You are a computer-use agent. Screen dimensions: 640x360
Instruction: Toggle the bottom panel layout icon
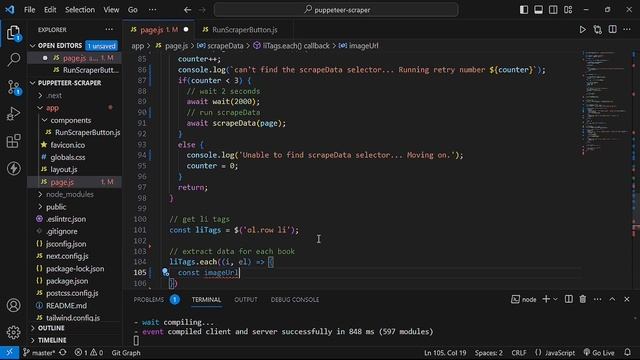(538, 10)
